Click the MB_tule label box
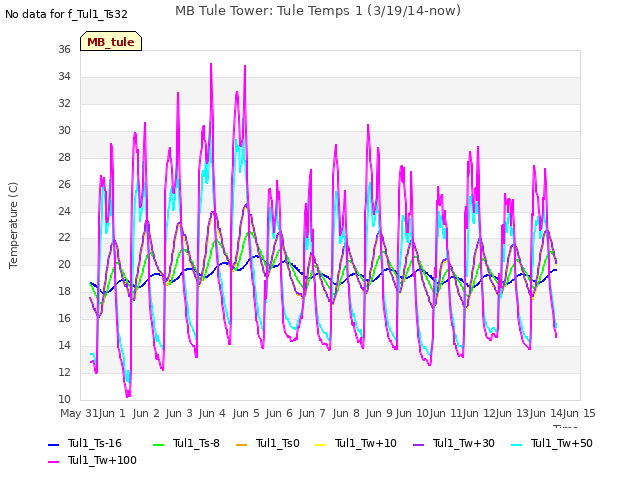 coord(111,41)
